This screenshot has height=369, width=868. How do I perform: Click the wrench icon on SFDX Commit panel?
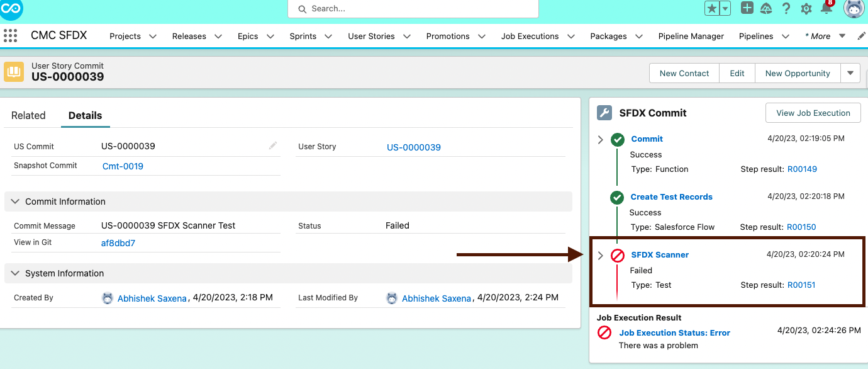click(604, 113)
